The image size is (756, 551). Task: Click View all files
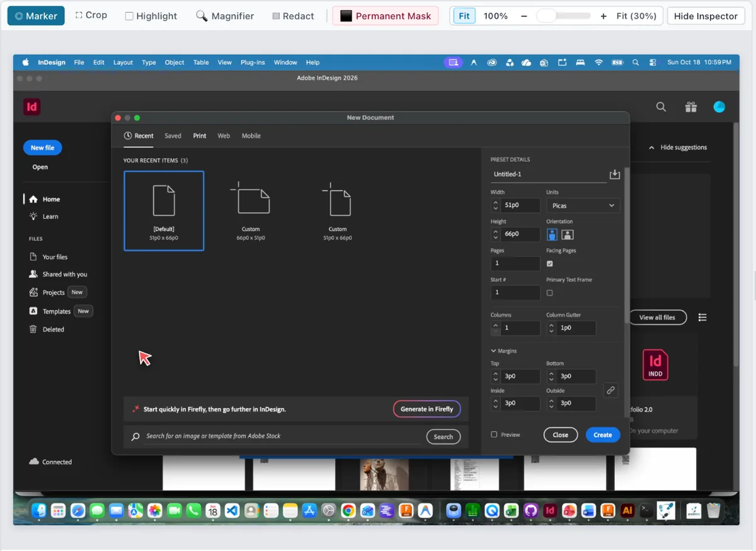[657, 317]
